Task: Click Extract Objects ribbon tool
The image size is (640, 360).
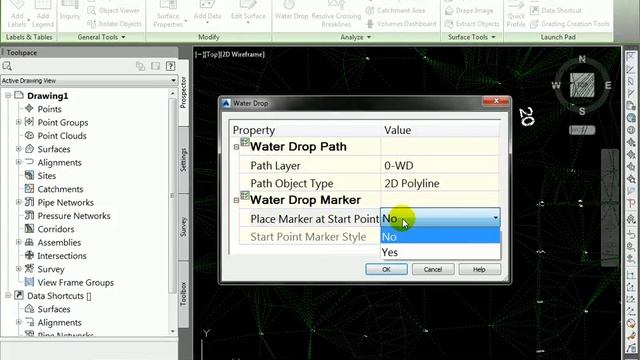Action: 472,24
